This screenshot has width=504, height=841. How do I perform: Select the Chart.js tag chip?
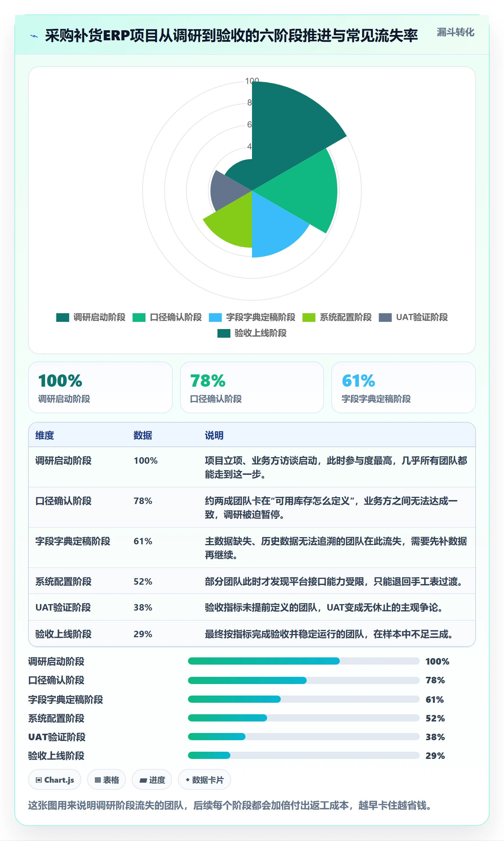(55, 780)
